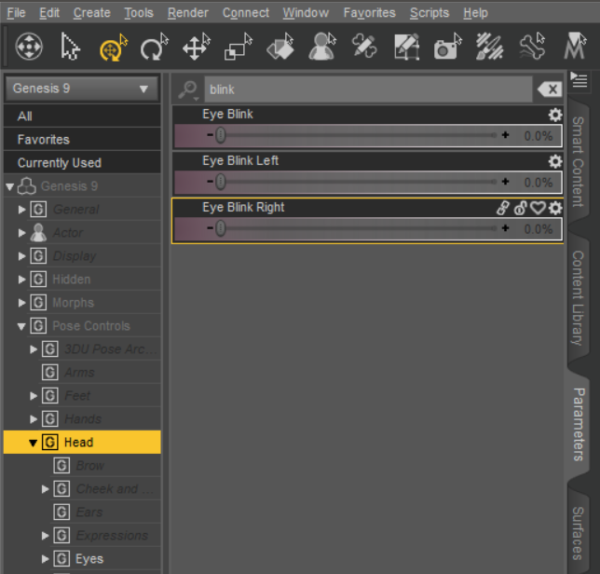Screen dimensions: 600x574
Task: Select the Arms group
Action: point(82,372)
